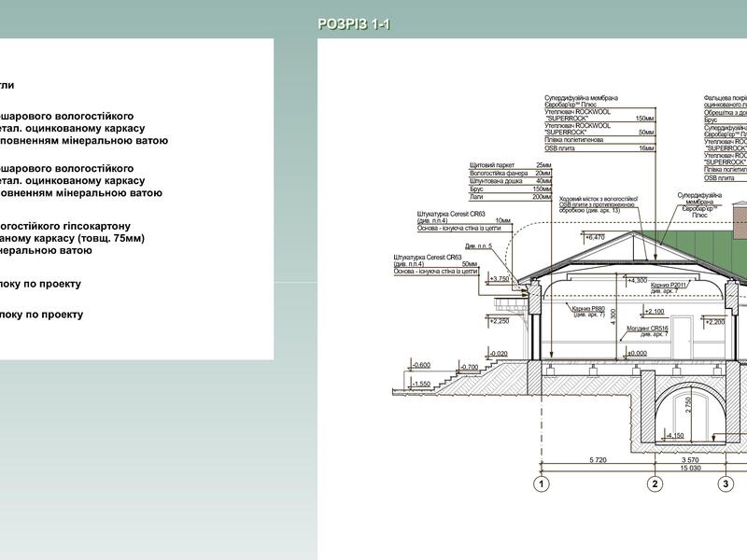Viewport: 747px width, 560px height.
Task: Click the 15 030 overall dimension value
Action: pyautogui.click(x=690, y=469)
